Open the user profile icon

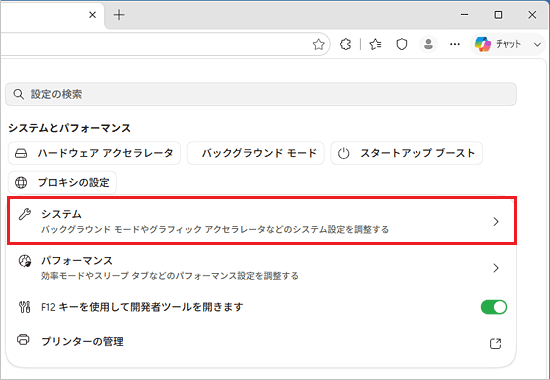[428, 44]
